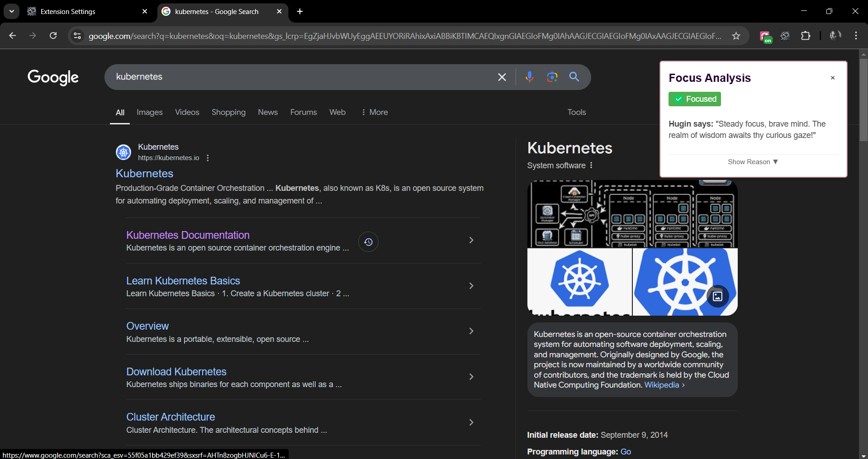Open Google Lens image search
Image resolution: width=868 pixels, height=459 pixels.
(x=552, y=77)
